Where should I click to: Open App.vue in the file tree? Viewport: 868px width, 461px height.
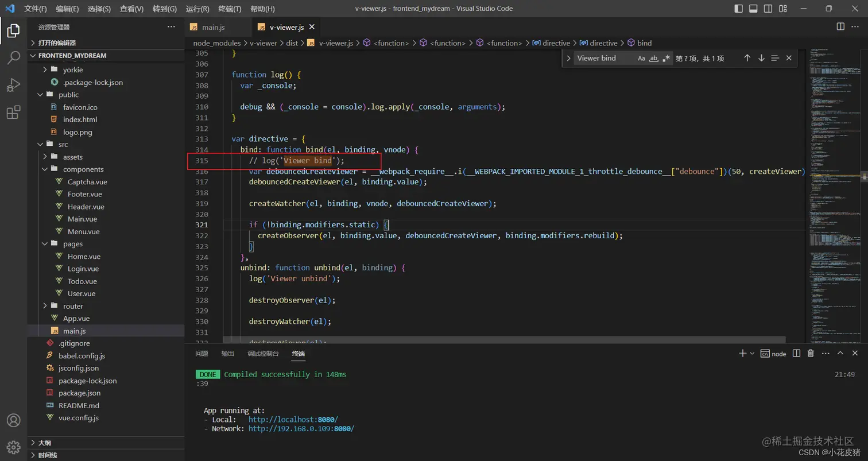[106, 319]
